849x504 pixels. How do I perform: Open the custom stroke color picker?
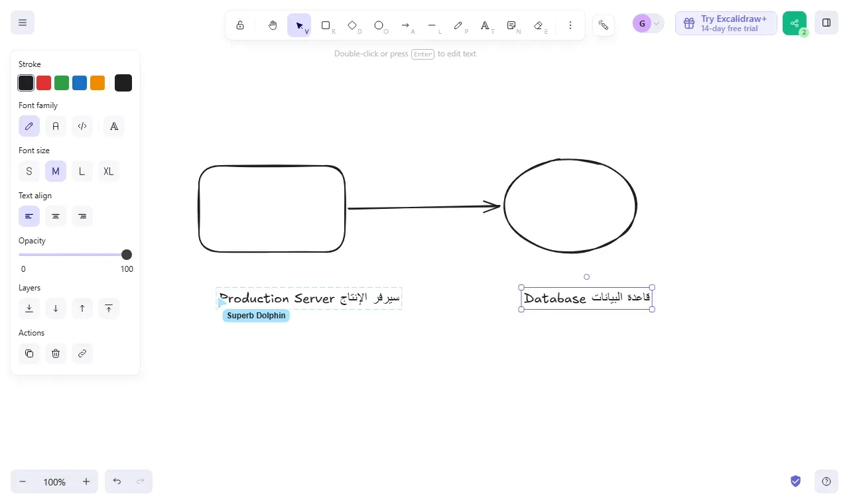pyautogui.click(x=123, y=83)
